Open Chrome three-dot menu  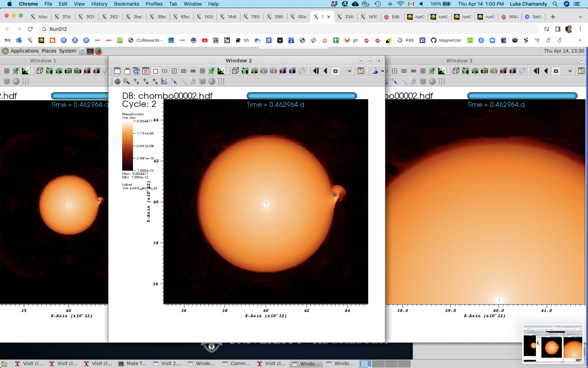click(580, 29)
